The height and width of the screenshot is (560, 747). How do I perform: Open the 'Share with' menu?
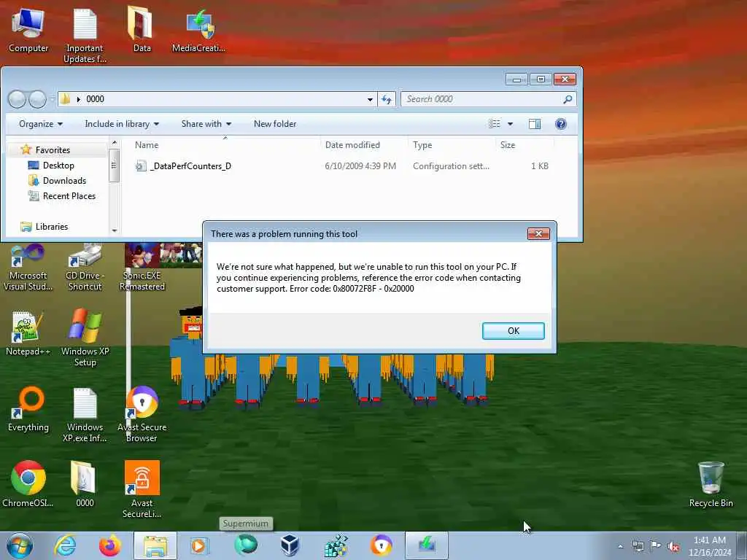(206, 124)
